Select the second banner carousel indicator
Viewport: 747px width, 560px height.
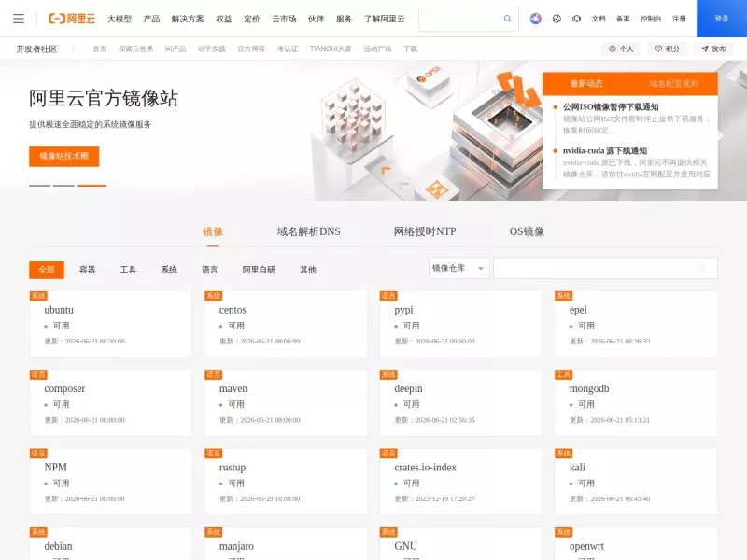(x=63, y=185)
